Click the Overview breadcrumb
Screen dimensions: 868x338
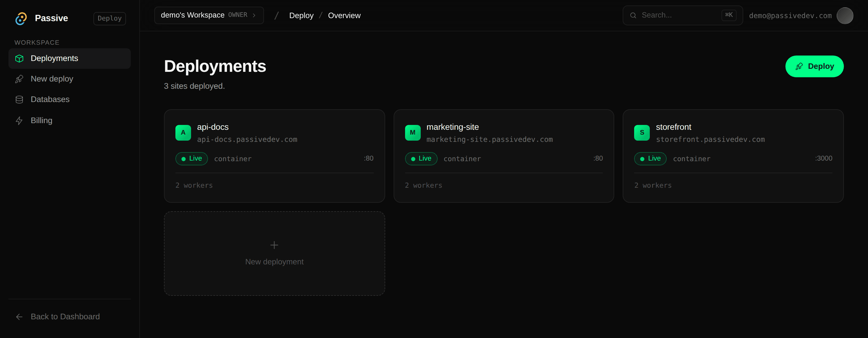[x=344, y=15]
